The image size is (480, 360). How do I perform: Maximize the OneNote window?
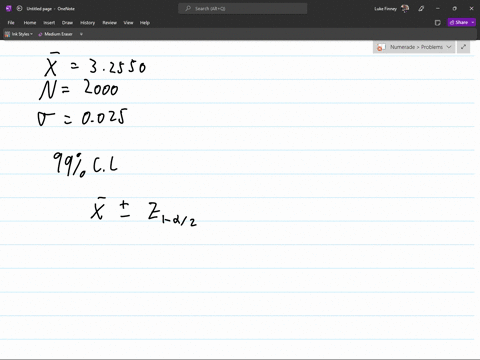coord(455,9)
